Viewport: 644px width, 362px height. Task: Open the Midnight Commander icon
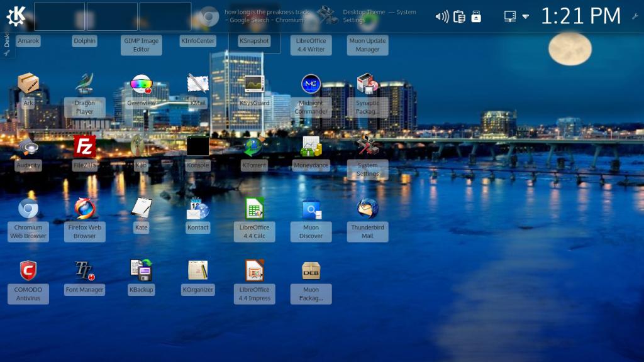pos(311,84)
